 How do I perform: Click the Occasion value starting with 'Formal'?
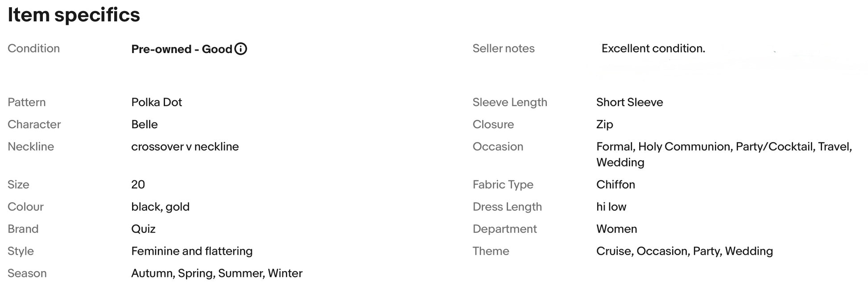click(724, 154)
